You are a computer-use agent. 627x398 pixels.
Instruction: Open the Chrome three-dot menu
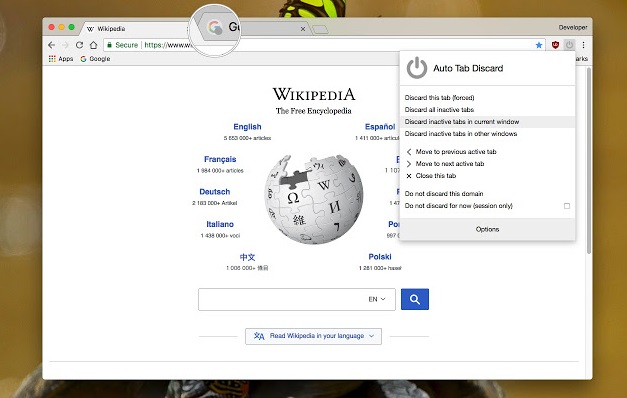tap(583, 45)
